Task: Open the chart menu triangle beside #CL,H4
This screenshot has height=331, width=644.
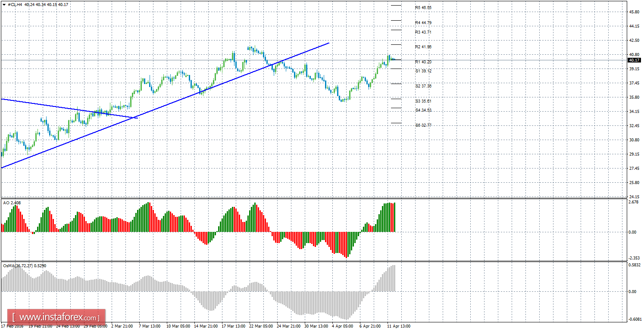Action: click(4, 4)
